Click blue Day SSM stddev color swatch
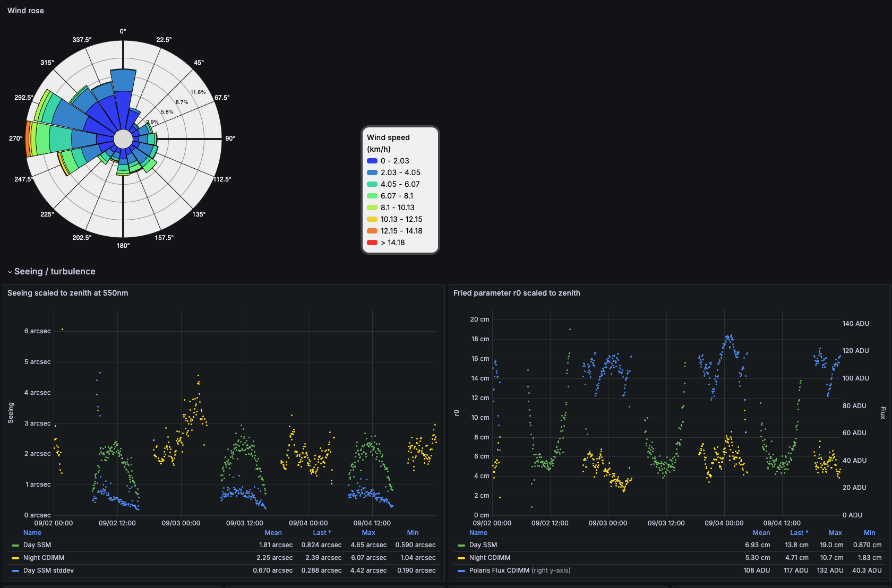Image resolution: width=892 pixels, height=588 pixels. (x=15, y=570)
